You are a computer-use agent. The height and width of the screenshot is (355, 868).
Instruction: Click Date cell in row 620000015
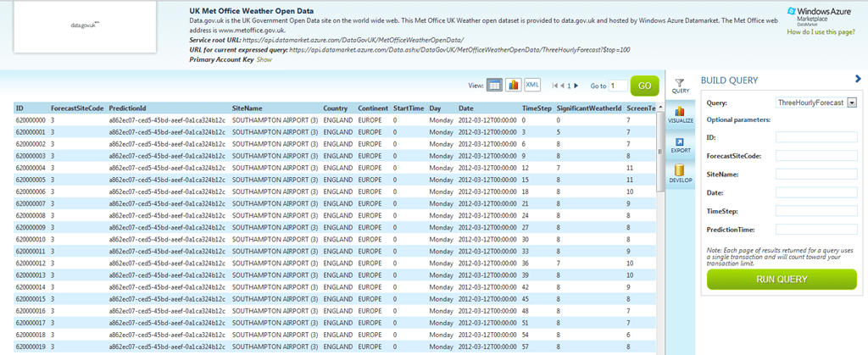pos(487,298)
